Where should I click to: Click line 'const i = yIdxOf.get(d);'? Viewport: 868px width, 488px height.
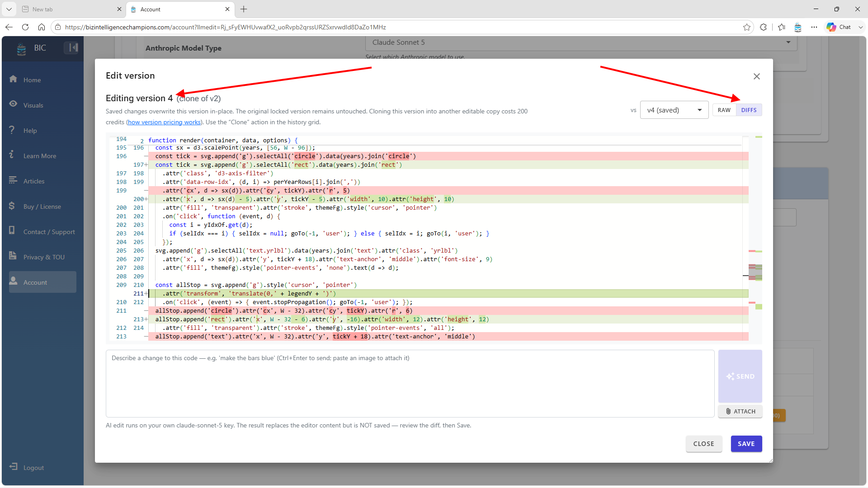click(x=211, y=225)
